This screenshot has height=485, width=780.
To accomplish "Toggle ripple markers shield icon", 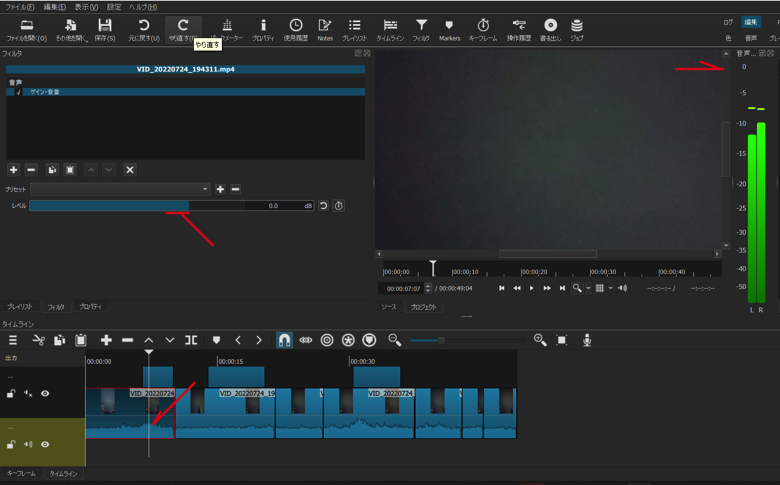I will 369,340.
